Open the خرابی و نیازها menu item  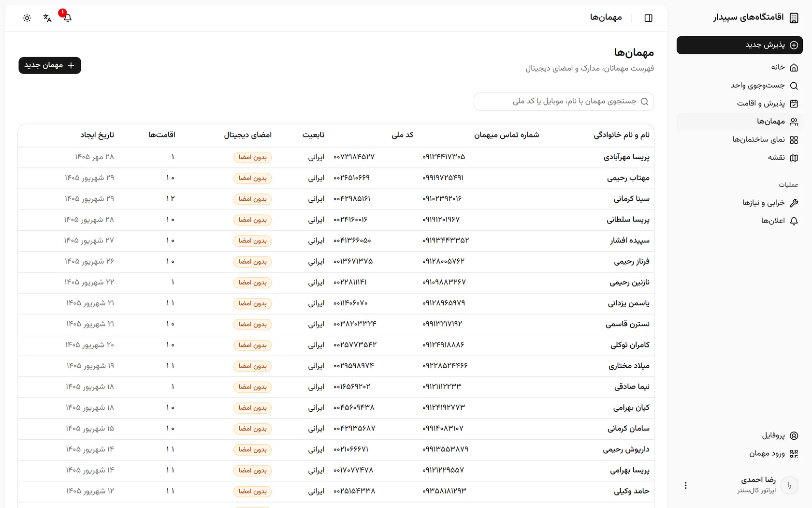(x=739, y=203)
